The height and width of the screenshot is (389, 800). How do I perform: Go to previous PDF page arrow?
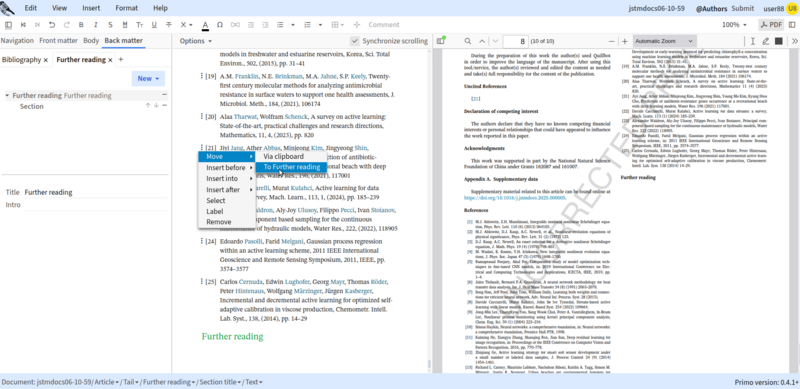[482, 41]
